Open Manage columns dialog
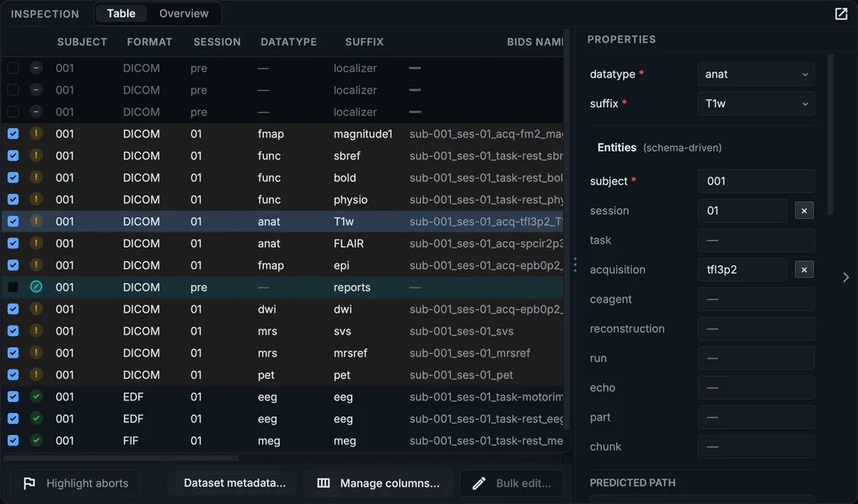 pos(378,483)
